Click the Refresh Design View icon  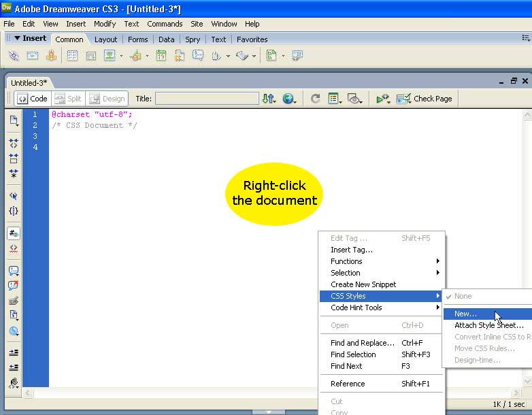point(316,99)
